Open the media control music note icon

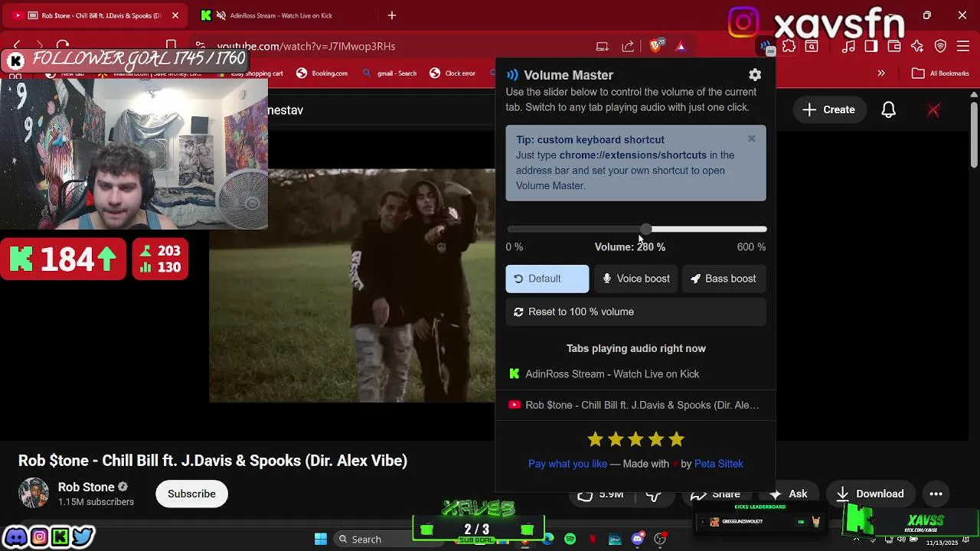[x=848, y=47]
